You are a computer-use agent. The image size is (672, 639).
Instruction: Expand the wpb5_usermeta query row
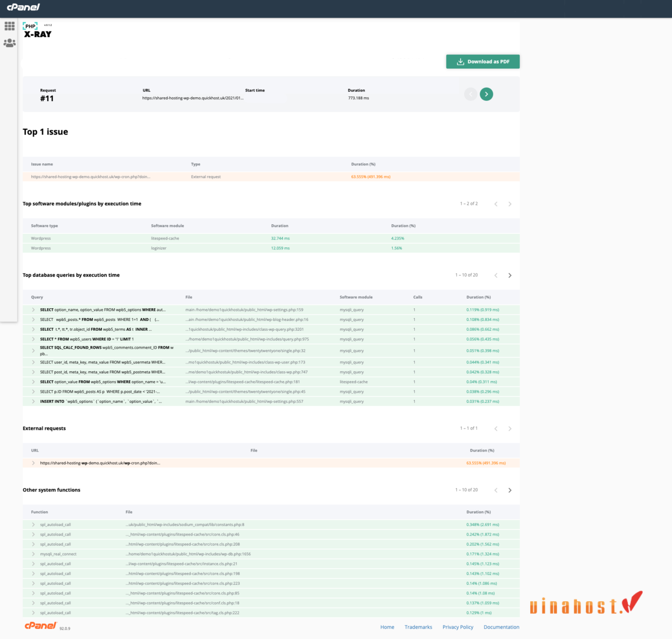coord(33,362)
